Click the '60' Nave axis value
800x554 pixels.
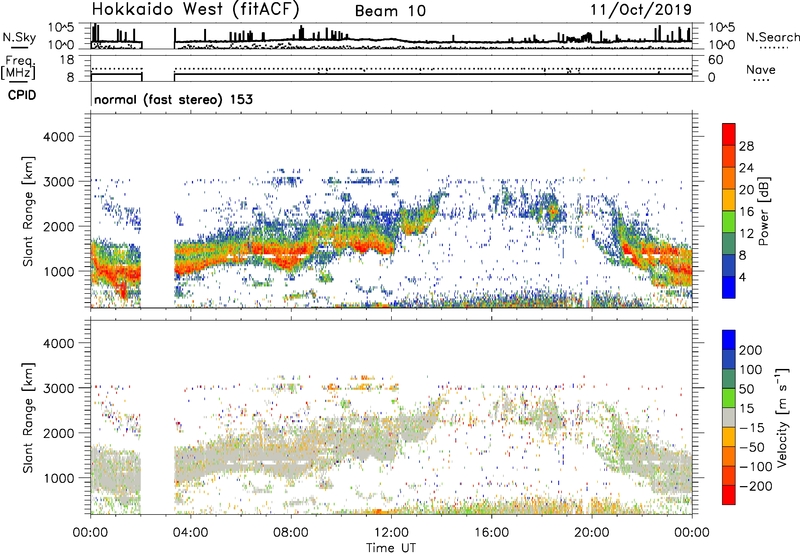click(715, 60)
